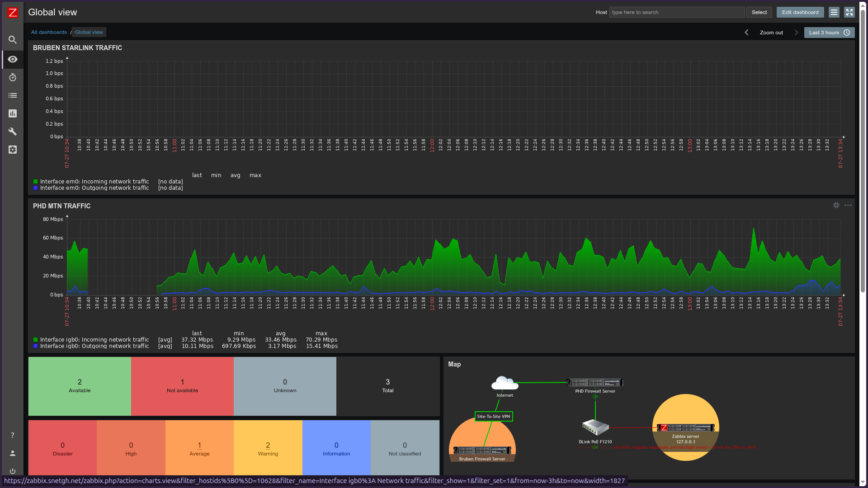Shift time period forward with right chevron

(x=797, y=33)
